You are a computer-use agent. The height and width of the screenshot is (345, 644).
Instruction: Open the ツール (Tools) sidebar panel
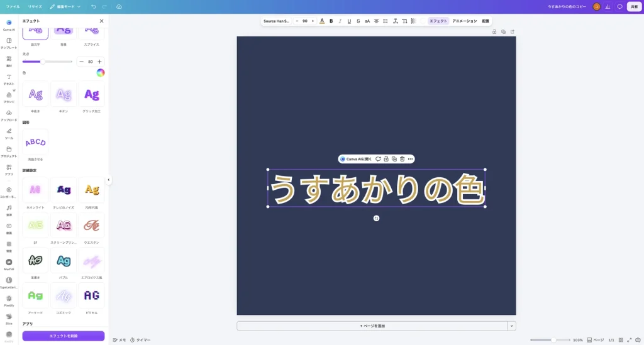point(9,133)
